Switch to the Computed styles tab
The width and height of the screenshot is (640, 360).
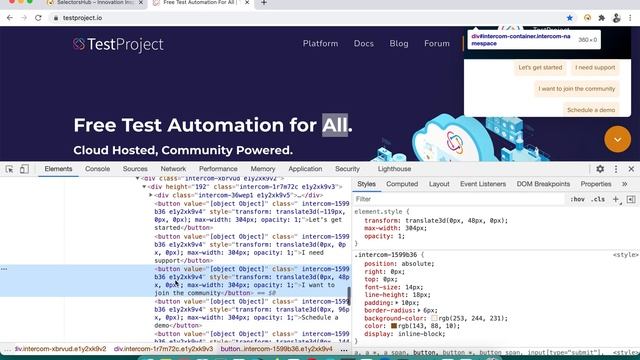tap(402, 184)
